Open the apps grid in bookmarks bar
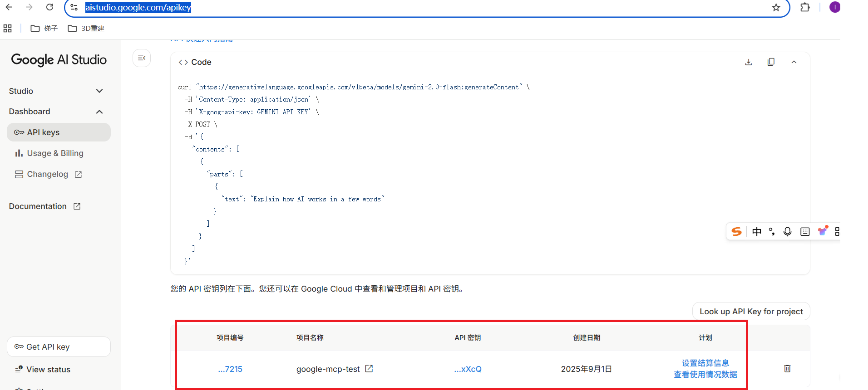Image resolution: width=868 pixels, height=390 pixels. (x=8, y=29)
